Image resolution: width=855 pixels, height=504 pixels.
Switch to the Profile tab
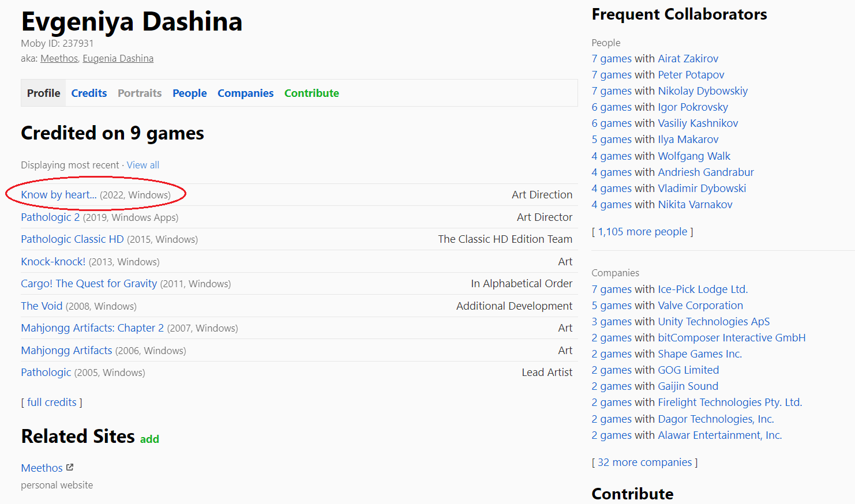click(x=44, y=93)
